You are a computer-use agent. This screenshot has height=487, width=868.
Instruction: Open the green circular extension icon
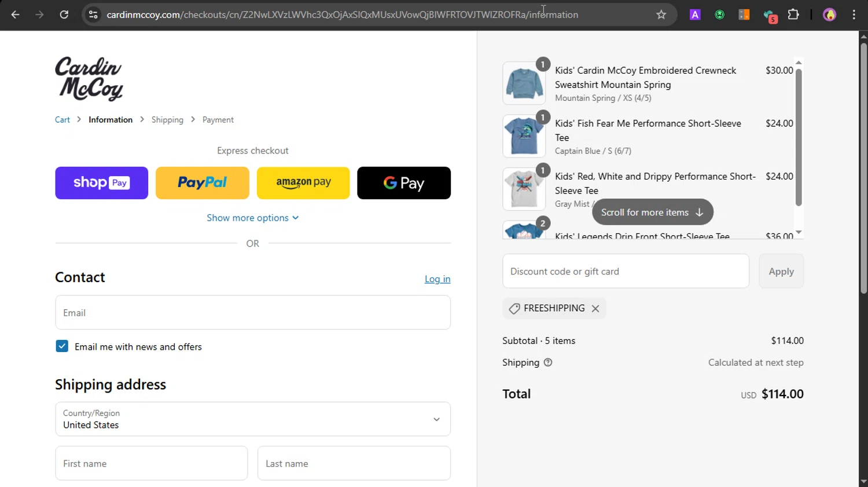tap(719, 14)
